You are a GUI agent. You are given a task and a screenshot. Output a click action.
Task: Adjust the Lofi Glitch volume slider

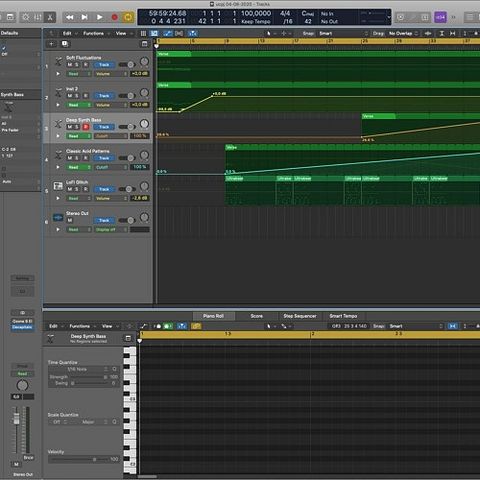[x=127, y=189]
